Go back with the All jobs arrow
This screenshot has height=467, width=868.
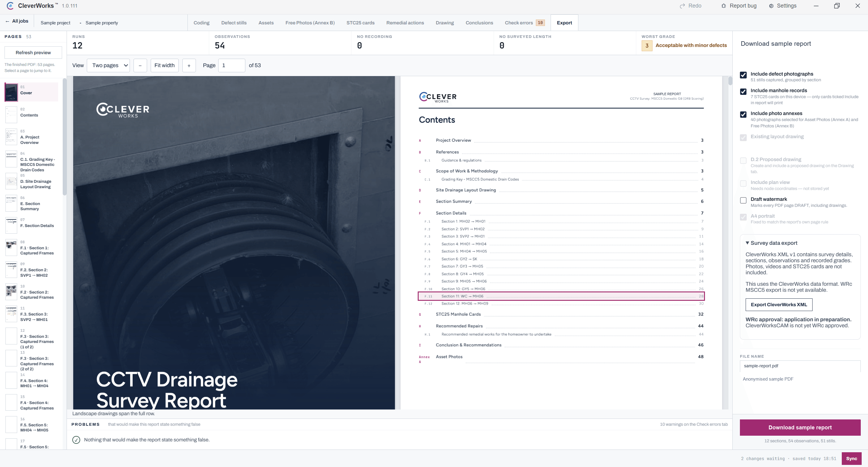click(7, 21)
